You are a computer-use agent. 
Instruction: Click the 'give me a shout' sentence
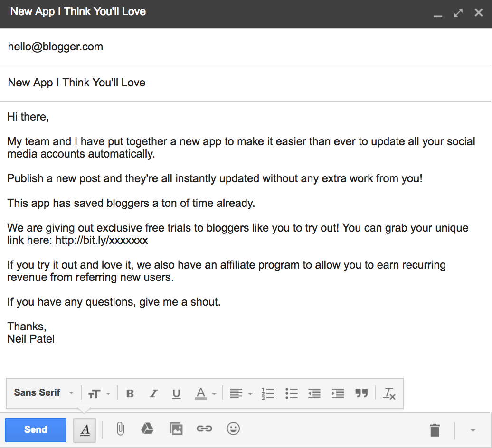coord(114,302)
